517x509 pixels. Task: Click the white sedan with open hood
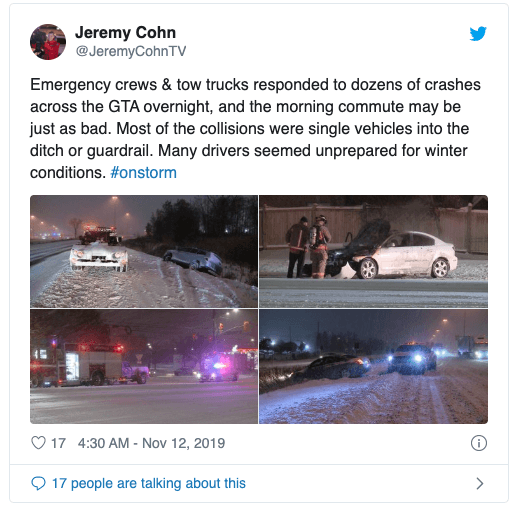tap(392, 253)
